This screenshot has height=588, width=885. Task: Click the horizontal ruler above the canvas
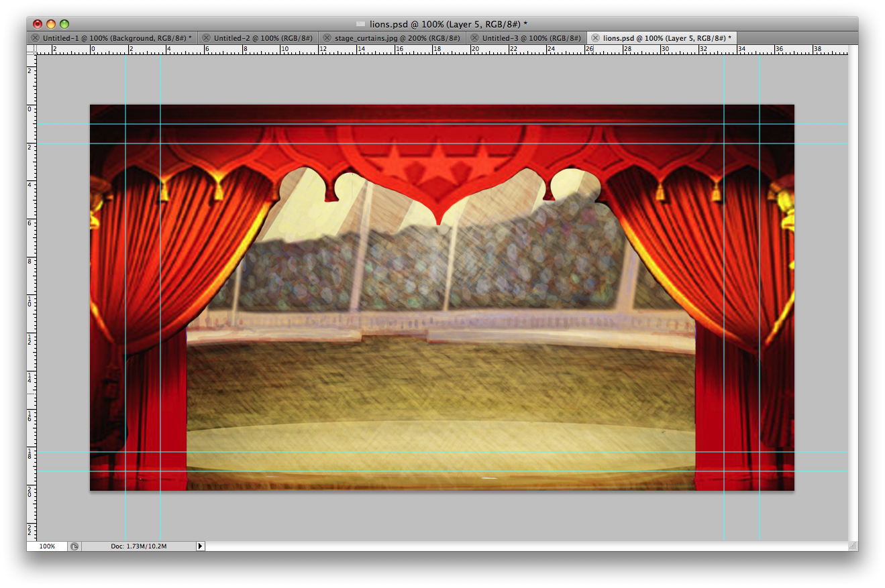(403, 48)
